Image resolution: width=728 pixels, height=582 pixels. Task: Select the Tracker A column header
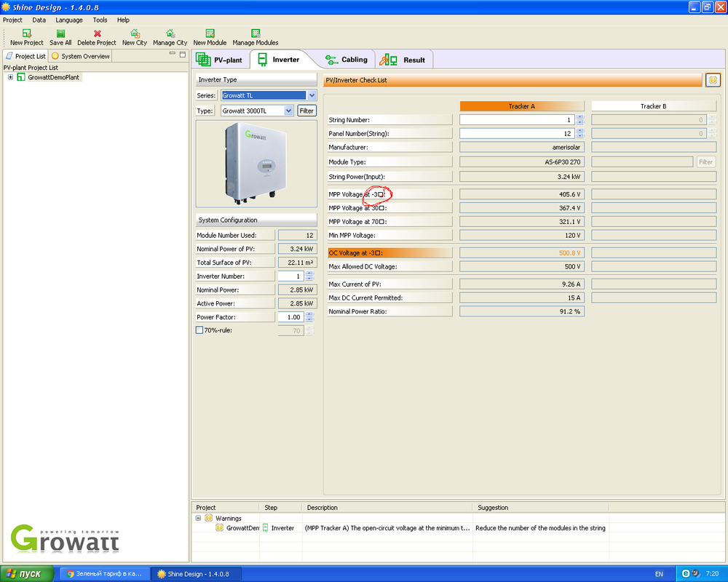pyautogui.click(x=521, y=106)
